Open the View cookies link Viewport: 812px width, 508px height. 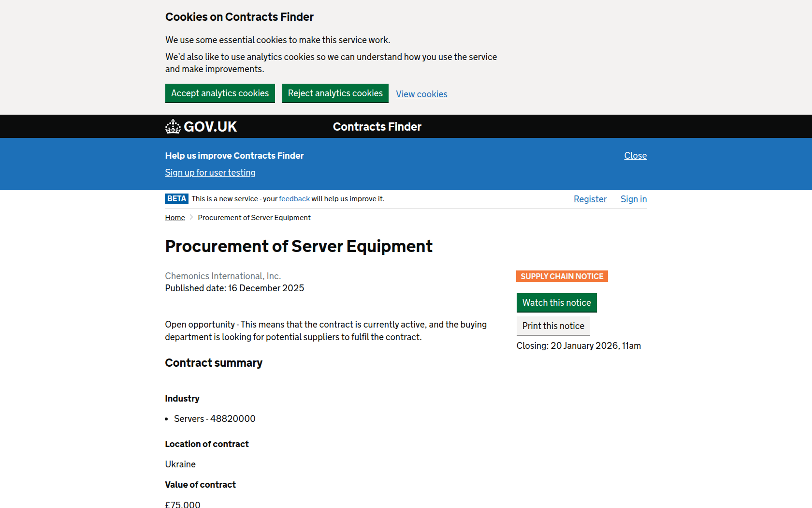pos(421,94)
